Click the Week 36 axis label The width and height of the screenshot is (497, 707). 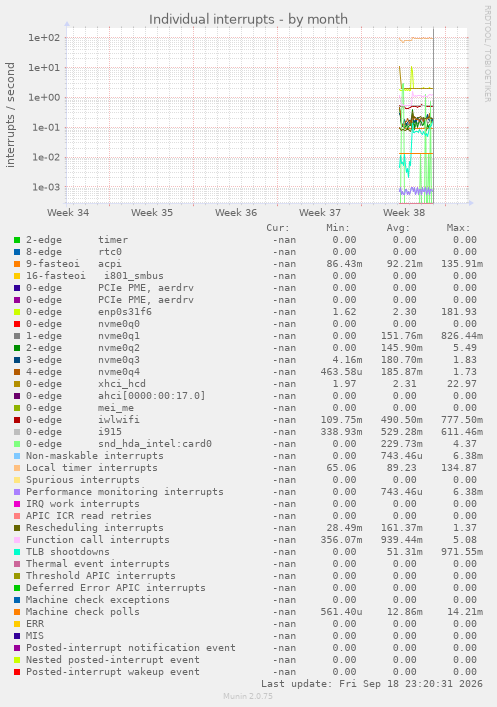point(236,213)
